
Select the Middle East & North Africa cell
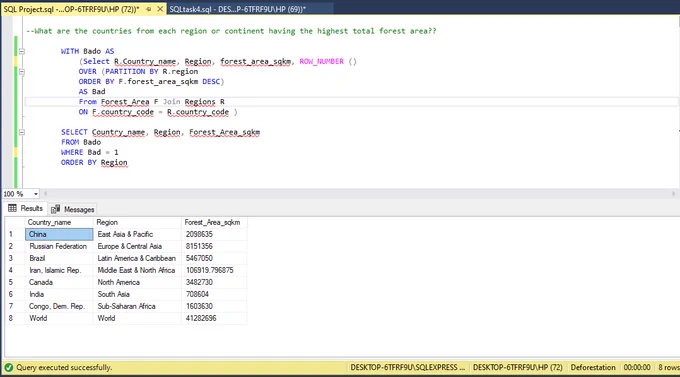point(137,270)
